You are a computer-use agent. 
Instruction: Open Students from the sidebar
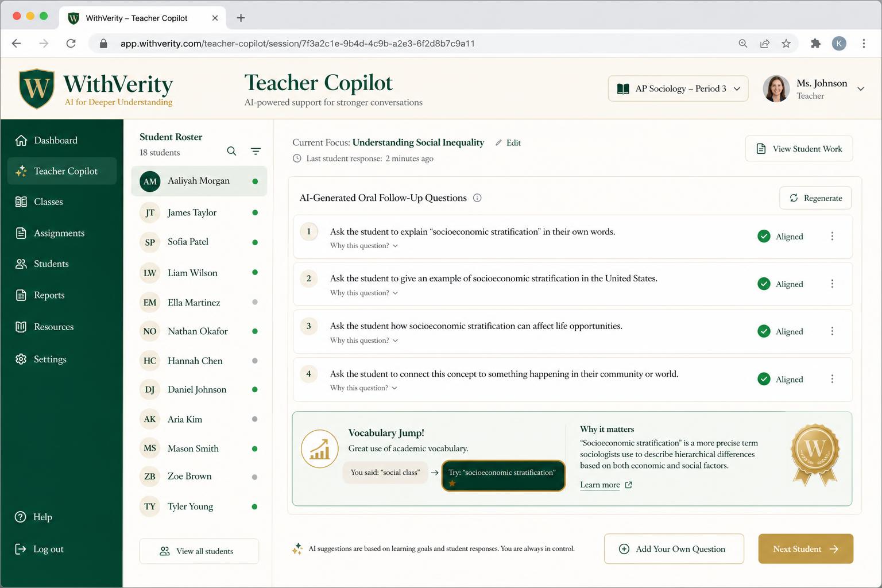pyautogui.click(x=62, y=264)
